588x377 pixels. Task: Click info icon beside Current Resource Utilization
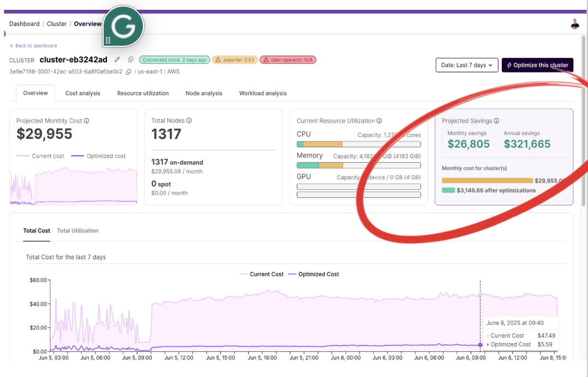[x=379, y=121]
